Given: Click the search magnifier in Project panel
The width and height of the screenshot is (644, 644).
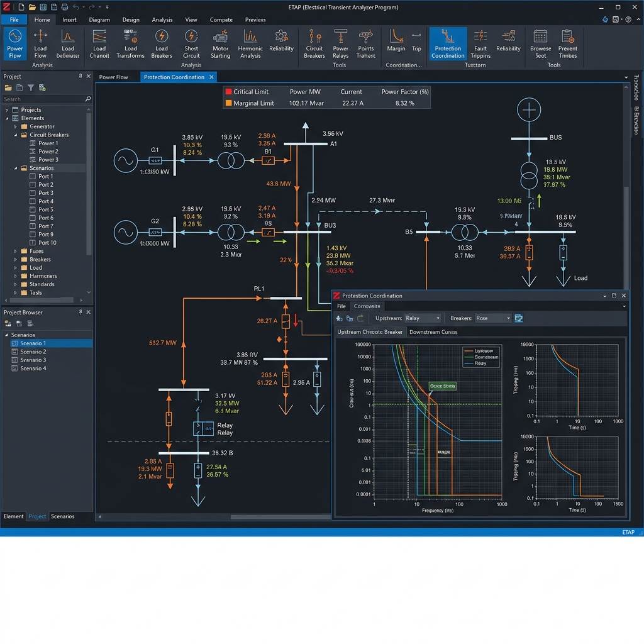Looking at the screenshot, I should click(x=87, y=99).
